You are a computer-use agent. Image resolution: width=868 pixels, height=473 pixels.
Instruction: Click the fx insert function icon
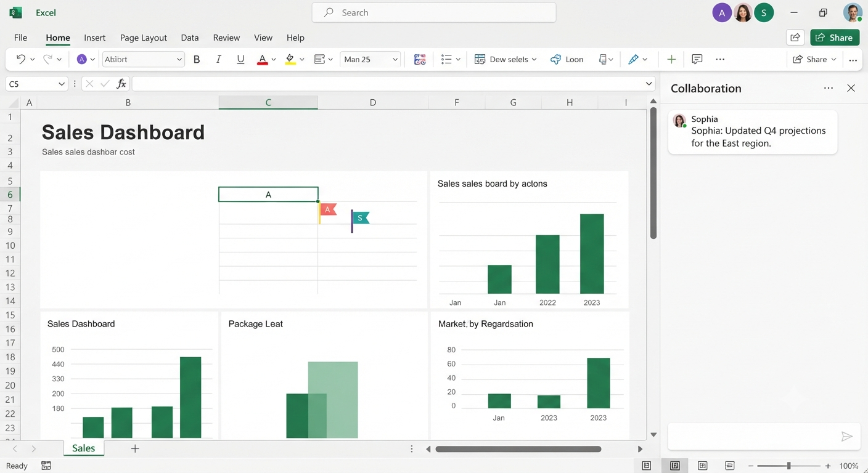tap(121, 84)
